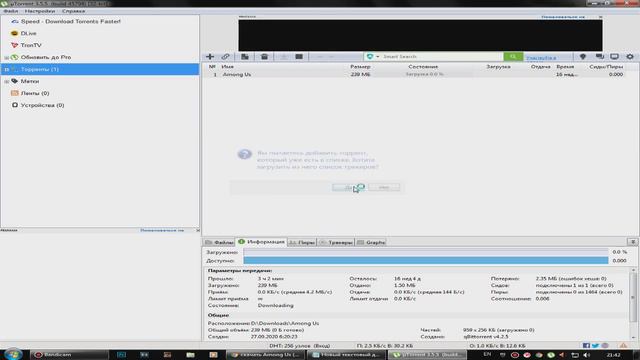Image resolution: width=640 pixels, height=360 pixels.
Task: Click the stop torrent square icon
Action: pos(299,56)
